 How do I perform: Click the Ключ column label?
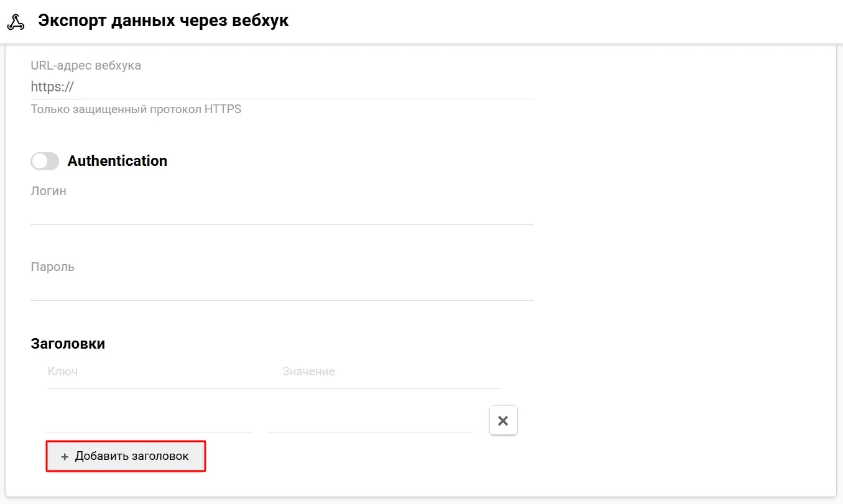[x=62, y=372]
